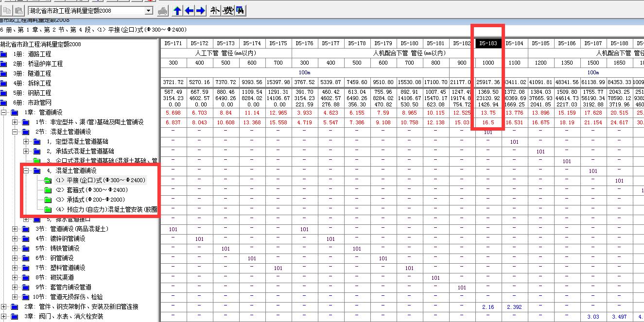This screenshot has width=644, height=322.
Task: Expand 1, 定型混凝土管道基础 node
Action: point(26,142)
